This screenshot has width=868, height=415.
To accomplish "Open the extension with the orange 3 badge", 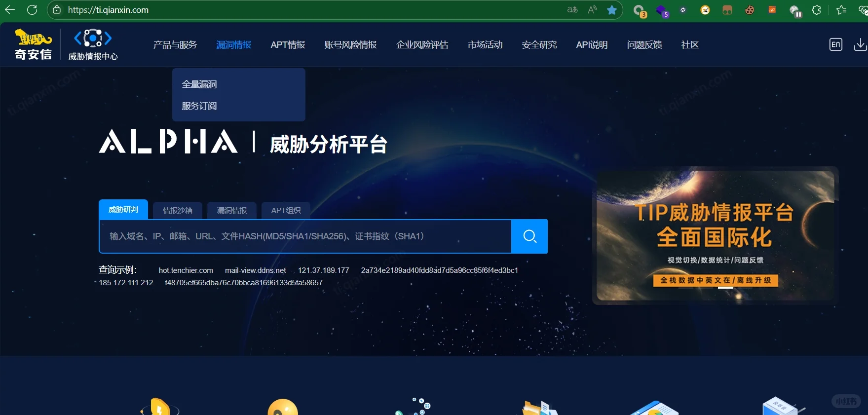I will coord(640,10).
